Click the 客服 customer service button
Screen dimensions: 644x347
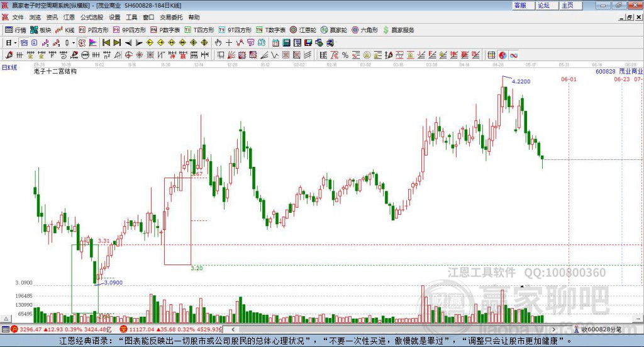(523, 5)
